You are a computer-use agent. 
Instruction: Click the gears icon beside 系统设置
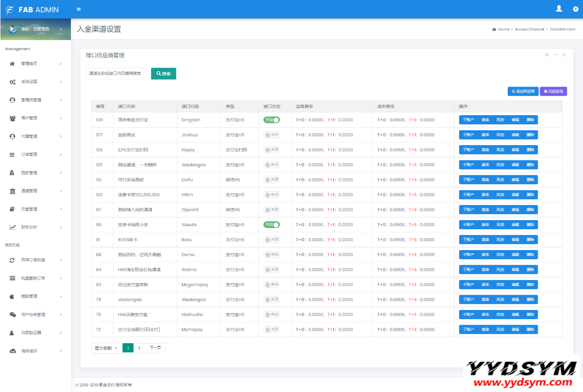pos(12,82)
